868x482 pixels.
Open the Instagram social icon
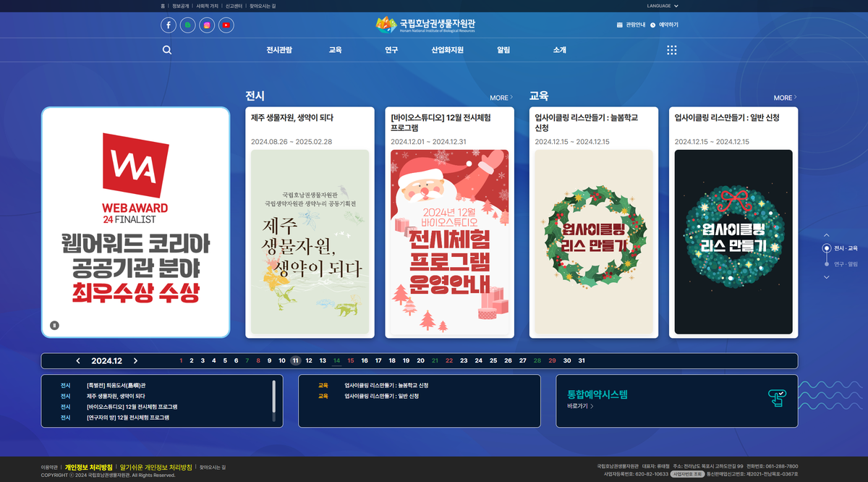207,25
